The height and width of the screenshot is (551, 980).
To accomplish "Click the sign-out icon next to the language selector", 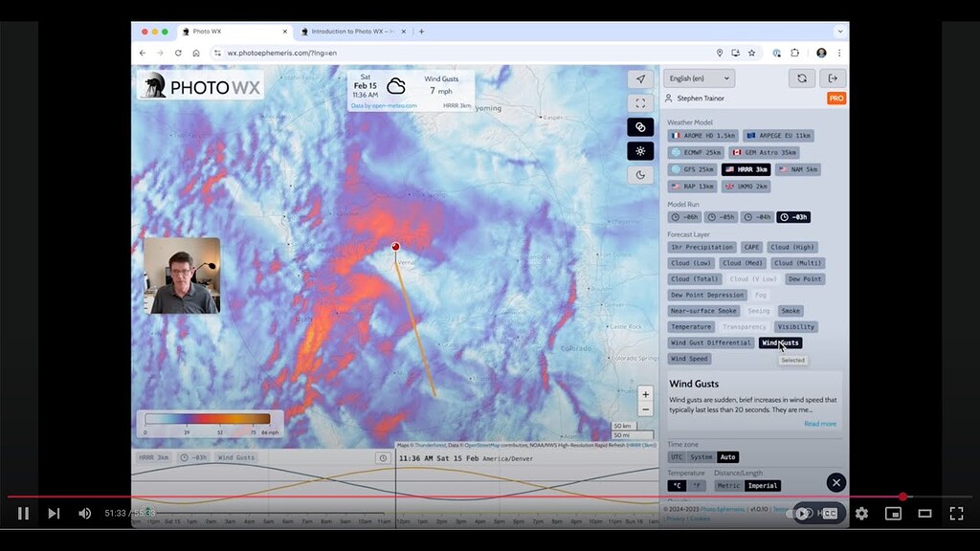I will 833,78.
